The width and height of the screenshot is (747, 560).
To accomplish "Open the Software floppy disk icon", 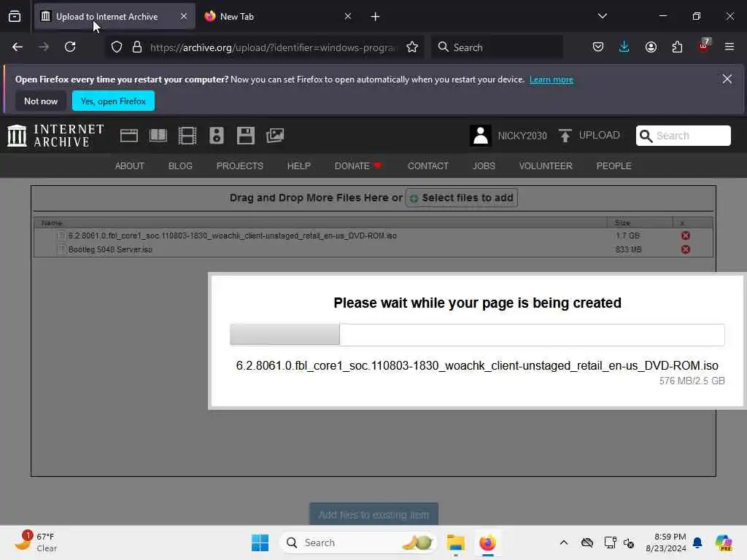I will coord(246,136).
